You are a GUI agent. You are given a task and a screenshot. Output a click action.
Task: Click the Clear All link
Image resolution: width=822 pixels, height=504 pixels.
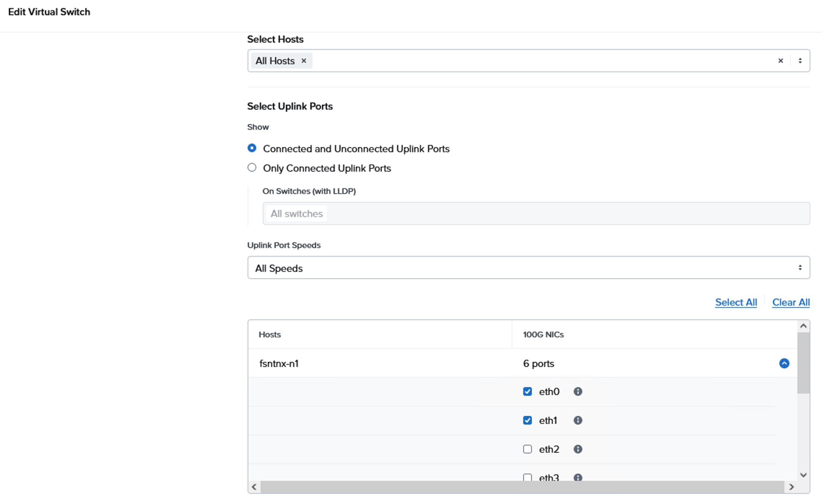[x=791, y=302]
